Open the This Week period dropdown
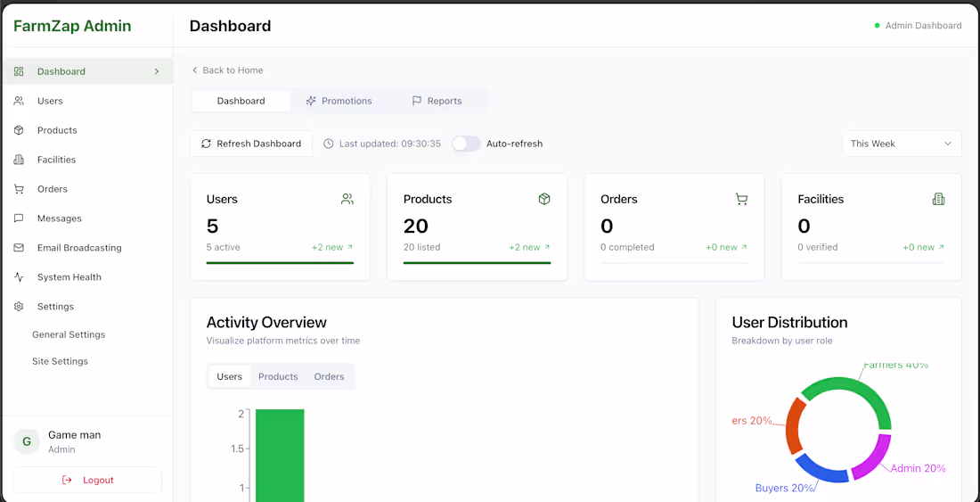The height and width of the screenshot is (502, 980). pos(902,144)
